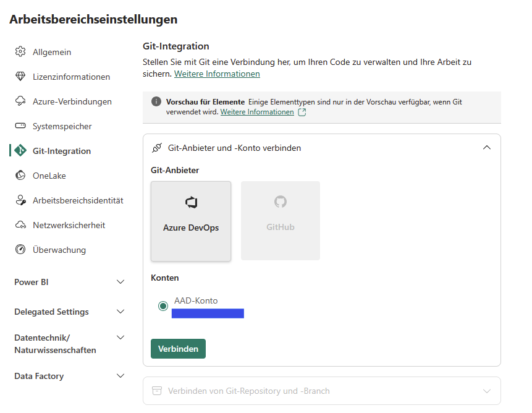Click the repository archive icon in bottom section
Screen dimensions: 532x413
(157, 391)
